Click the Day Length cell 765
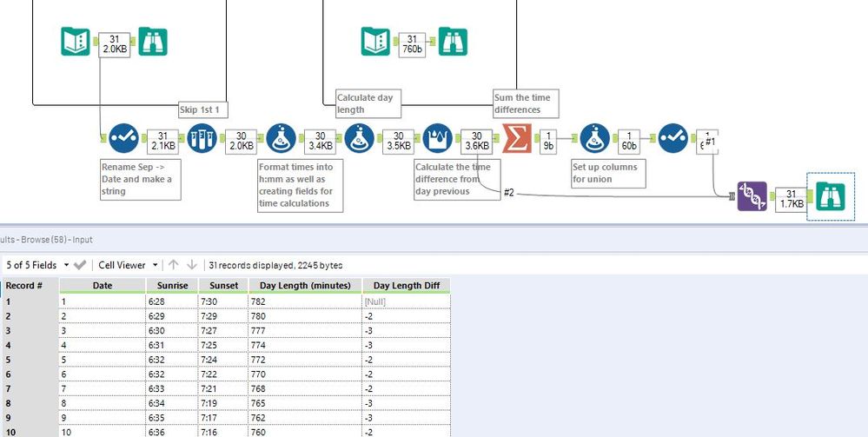Image resolution: width=868 pixels, height=437 pixels. point(305,402)
